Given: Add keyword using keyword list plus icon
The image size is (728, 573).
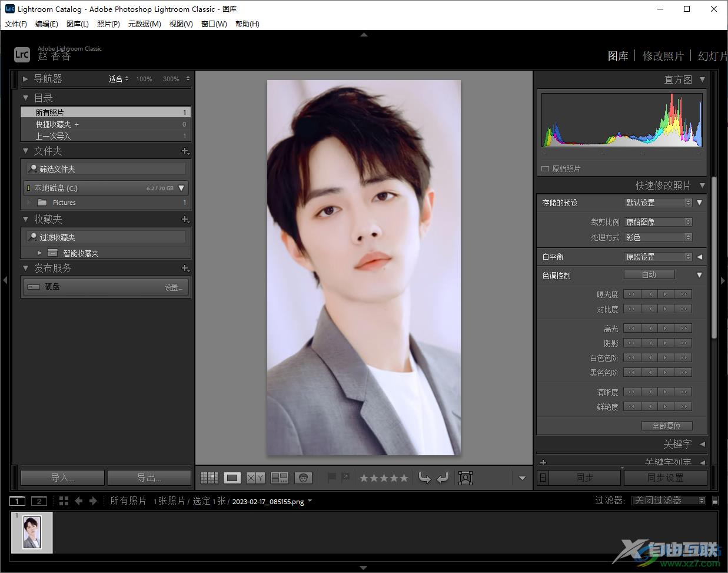Looking at the screenshot, I should pos(543,463).
